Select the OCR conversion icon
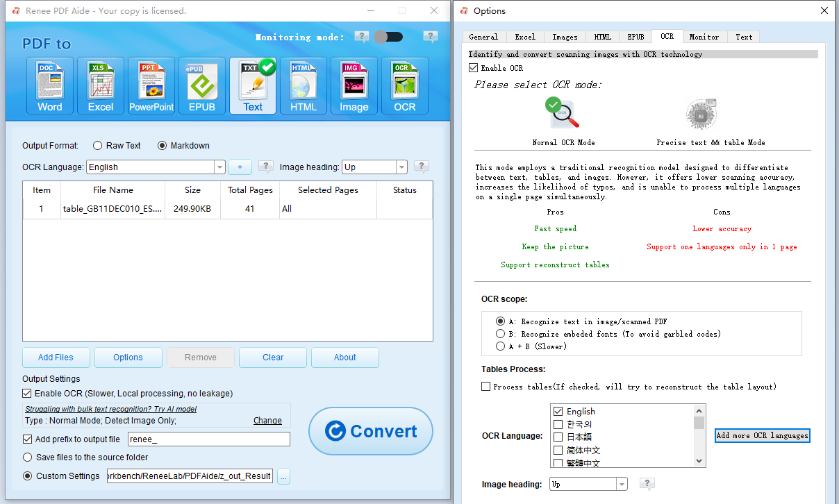839x504 pixels. pos(404,85)
